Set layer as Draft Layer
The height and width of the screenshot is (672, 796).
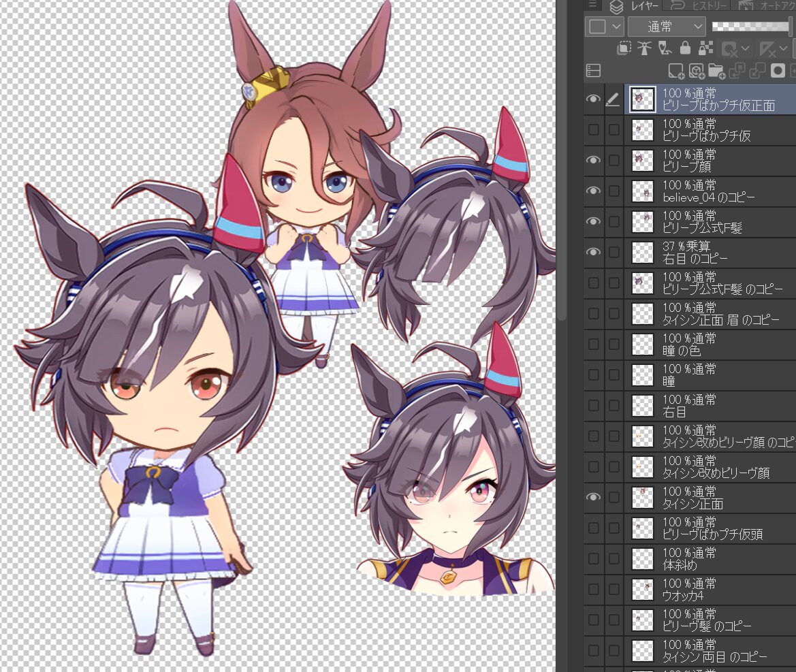point(665,48)
